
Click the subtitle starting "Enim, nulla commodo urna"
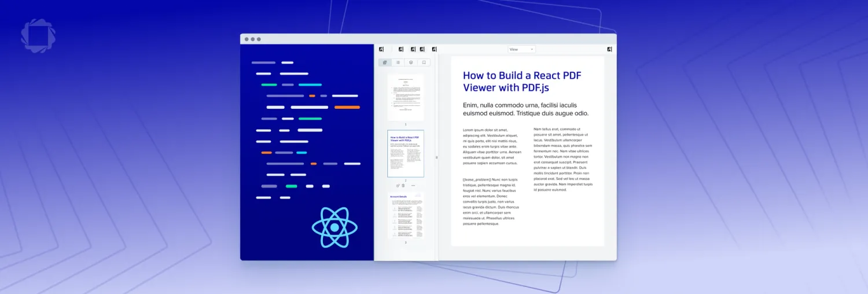click(x=525, y=109)
